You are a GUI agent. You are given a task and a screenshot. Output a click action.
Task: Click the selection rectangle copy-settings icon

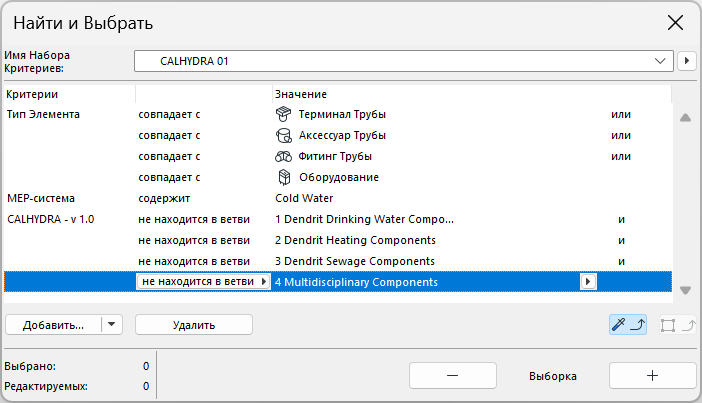coord(678,324)
